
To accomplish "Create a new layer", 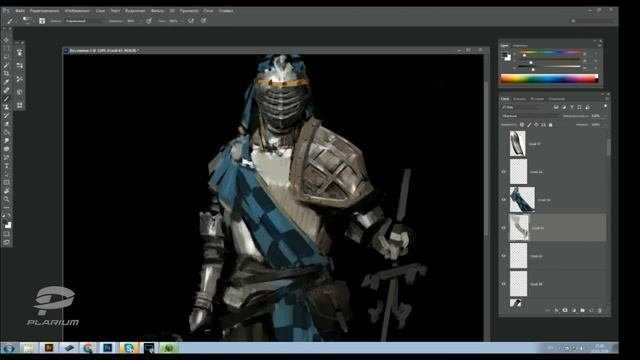I will pos(591,310).
